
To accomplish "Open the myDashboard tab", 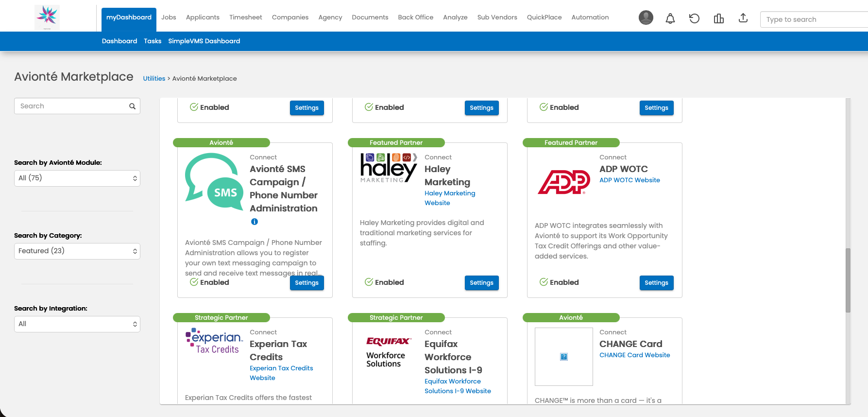I will click(129, 17).
